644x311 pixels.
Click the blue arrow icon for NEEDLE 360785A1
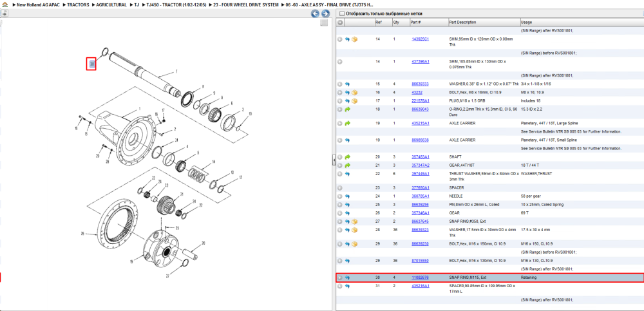[x=347, y=196]
